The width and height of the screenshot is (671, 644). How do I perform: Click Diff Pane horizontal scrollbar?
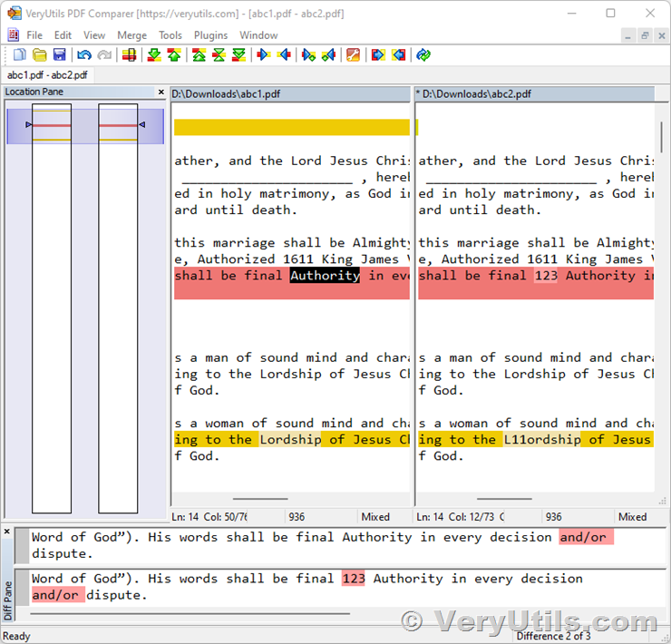coord(190,613)
